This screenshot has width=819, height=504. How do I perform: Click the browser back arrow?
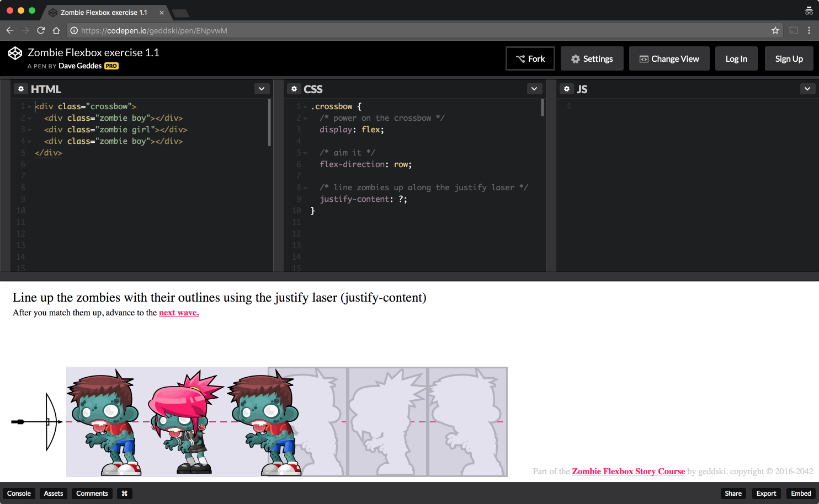coord(10,30)
